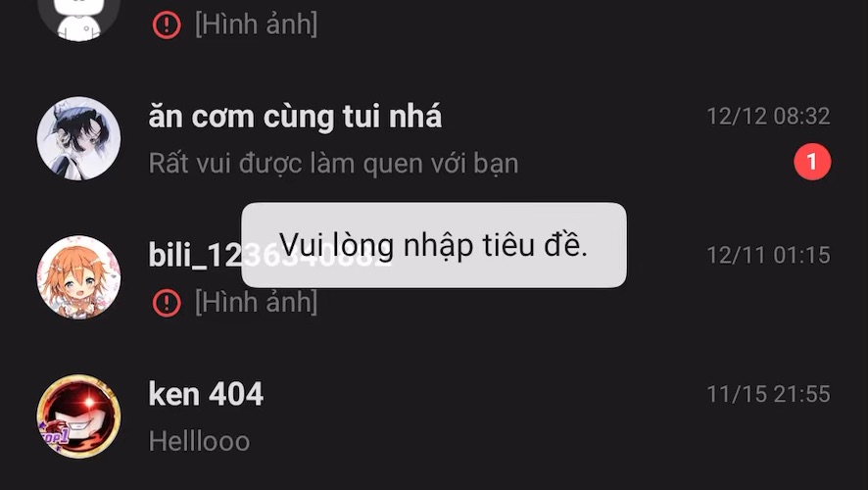Tap the first [Hình ảnh] preview at top

coord(257,24)
